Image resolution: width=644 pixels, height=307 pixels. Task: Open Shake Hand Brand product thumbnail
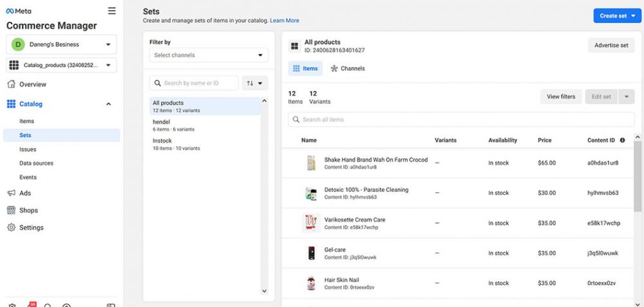pyautogui.click(x=311, y=163)
